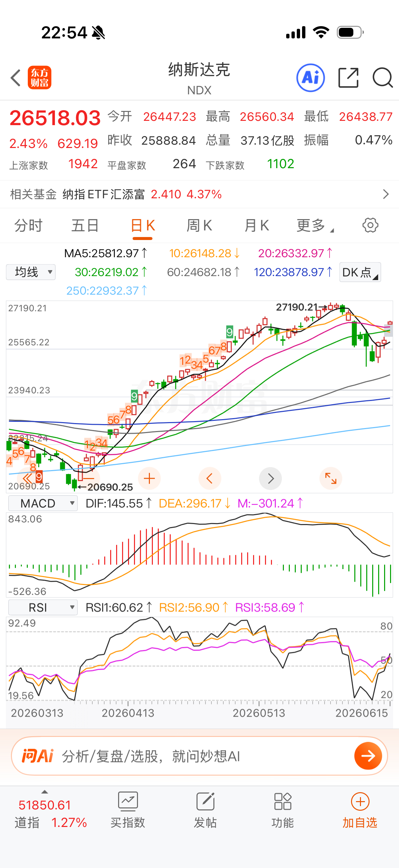Open 功能 grid icon
399x868 pixels.
(283, 810)
